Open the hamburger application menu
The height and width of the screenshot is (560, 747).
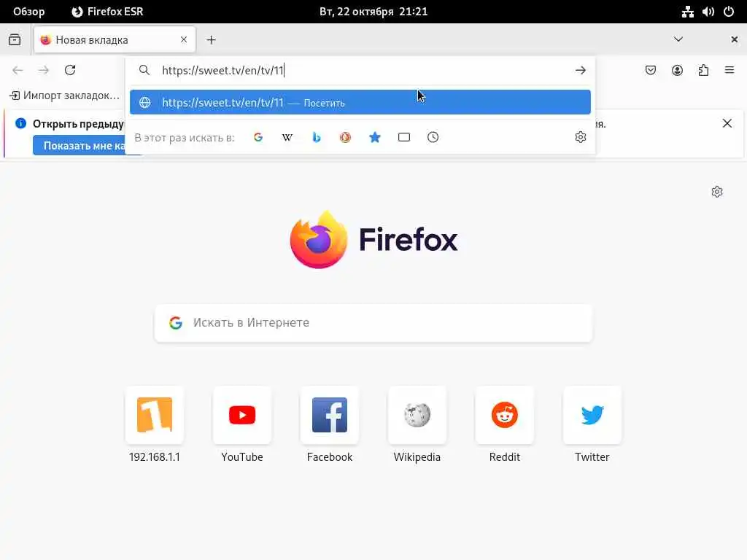point(729,71)
